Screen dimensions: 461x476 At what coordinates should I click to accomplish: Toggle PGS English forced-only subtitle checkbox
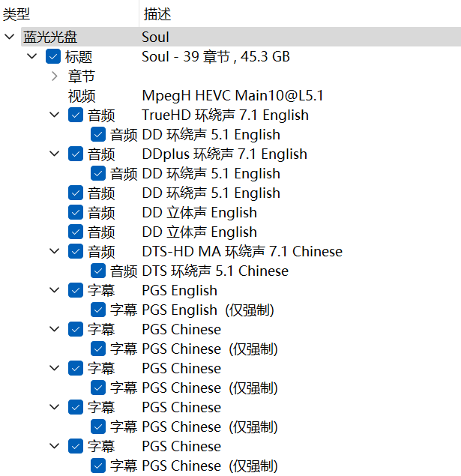tap(98, 310)
